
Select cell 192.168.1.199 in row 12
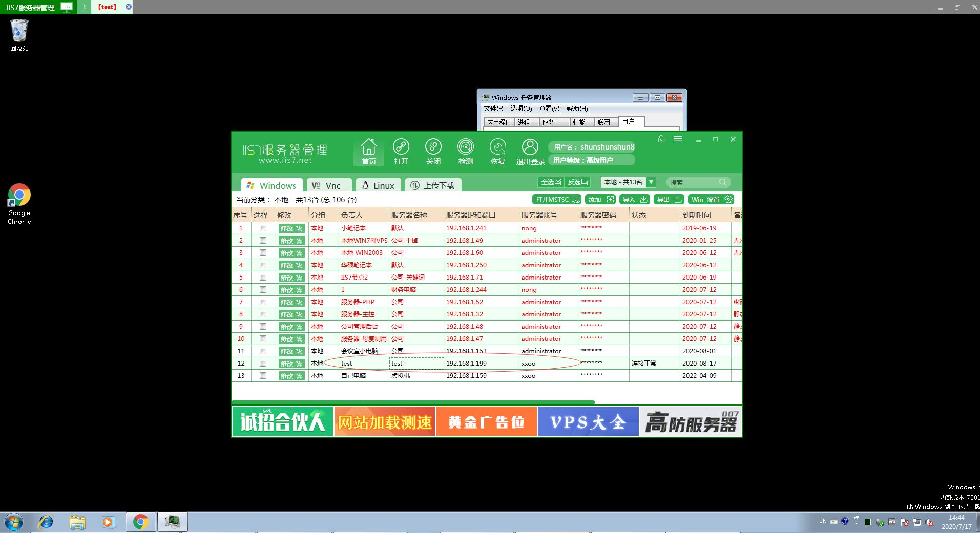pos(482,364)
